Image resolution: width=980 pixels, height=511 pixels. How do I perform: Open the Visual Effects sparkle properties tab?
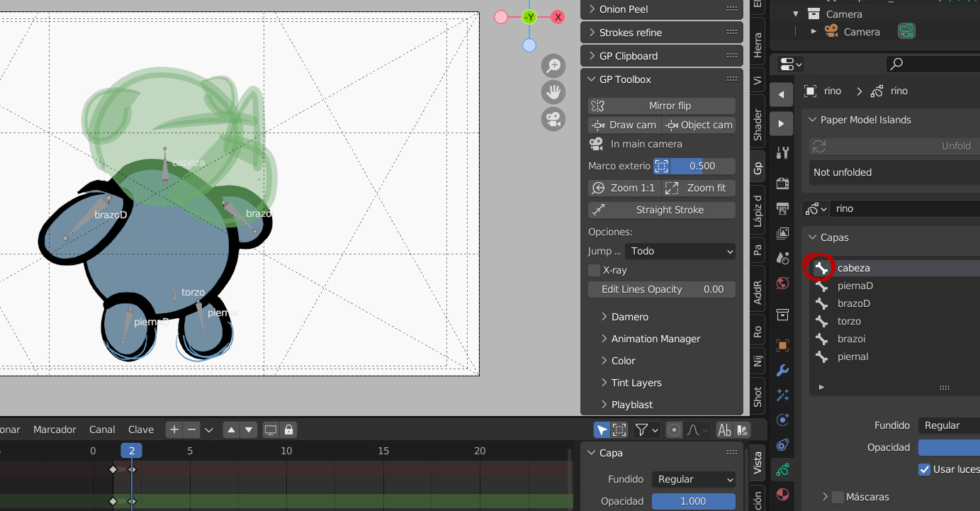[x=782, y=395]
